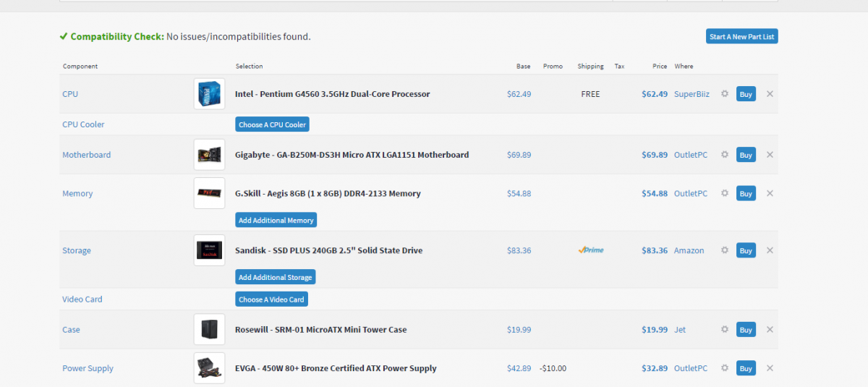
Task: Click power supply final price $32.89
Action: (655, 368)
